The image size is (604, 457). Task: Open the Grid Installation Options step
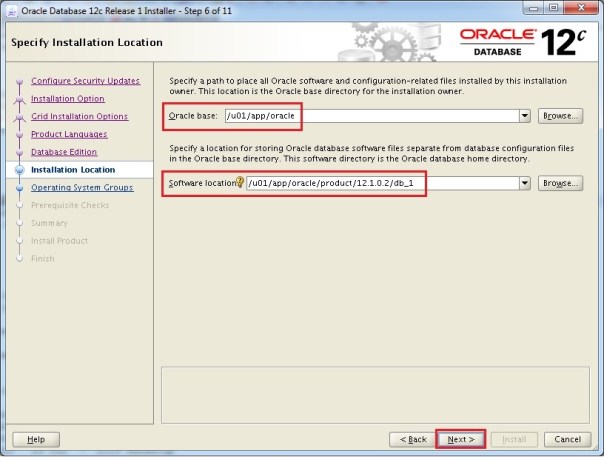79,117
